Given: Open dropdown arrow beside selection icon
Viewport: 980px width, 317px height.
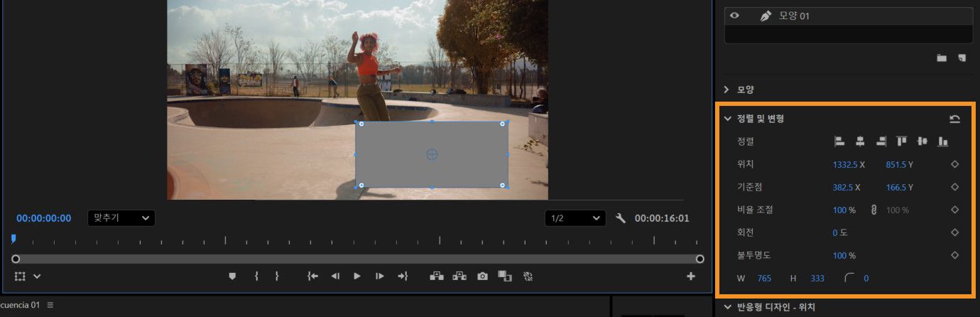Looking at the screenshot, I should (37, 276).
